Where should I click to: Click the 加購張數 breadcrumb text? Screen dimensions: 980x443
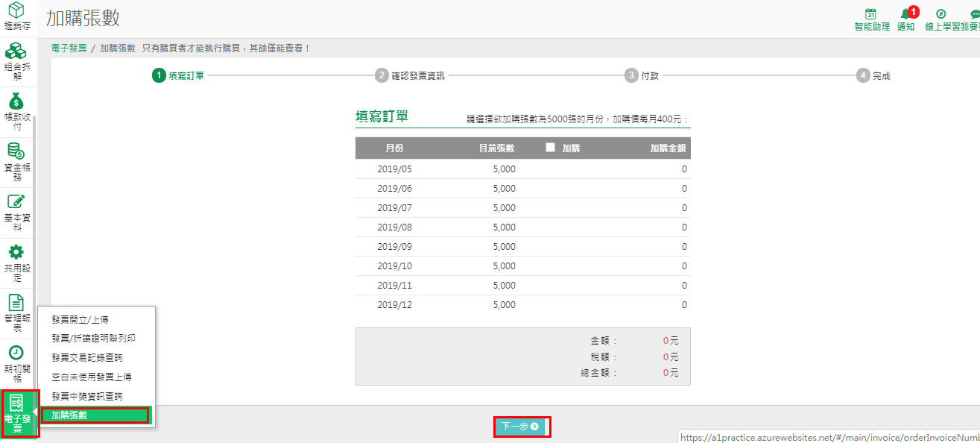118,48
